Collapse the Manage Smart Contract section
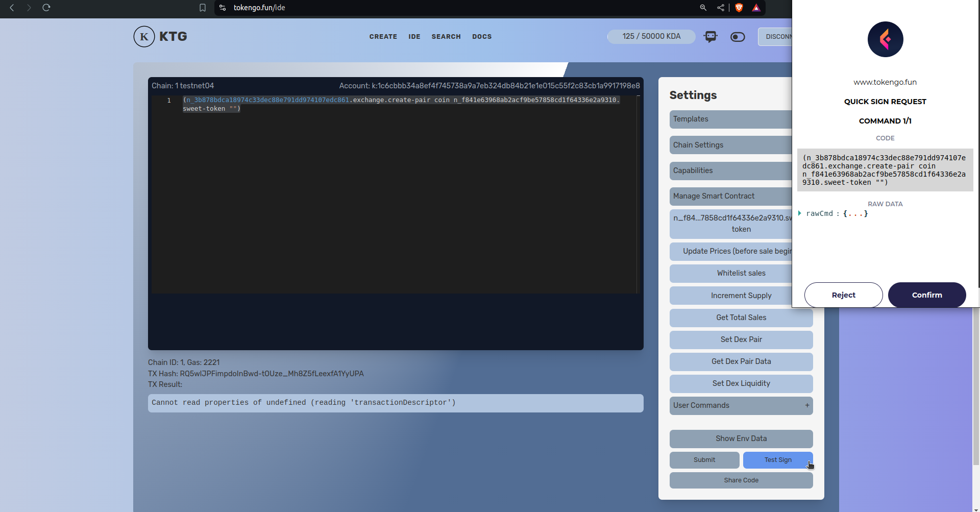Screen dimensions: 980x512 pos(730,196)
